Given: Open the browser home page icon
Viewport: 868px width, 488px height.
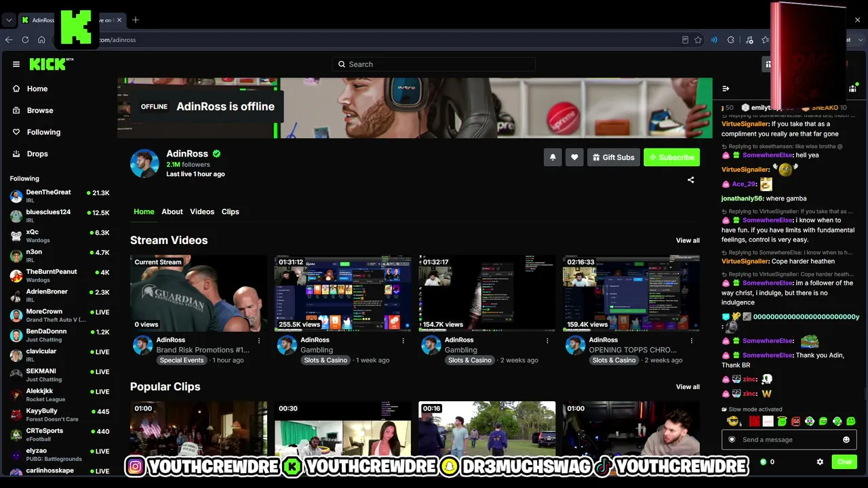Looking at the screenshot, I should (x=41, y=40).
